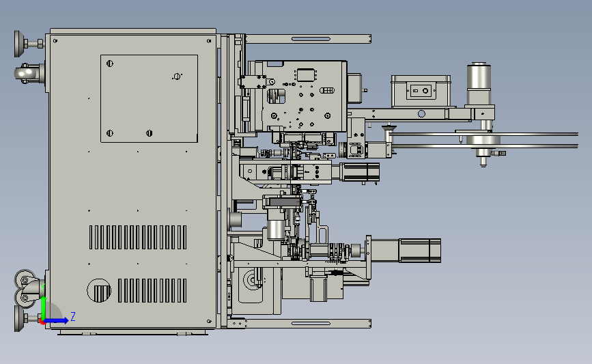
Task: Select the switch box with round button
Action: 421,91
